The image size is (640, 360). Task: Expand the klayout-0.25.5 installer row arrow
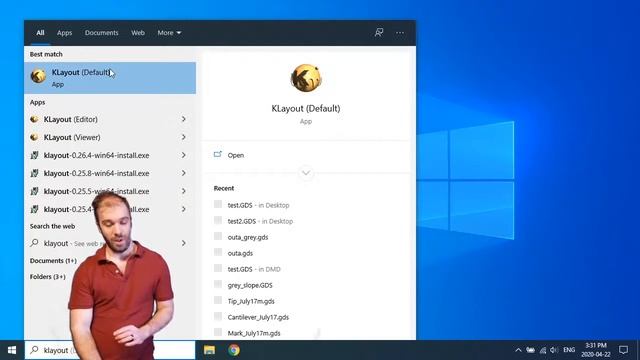tap(184, 191)
